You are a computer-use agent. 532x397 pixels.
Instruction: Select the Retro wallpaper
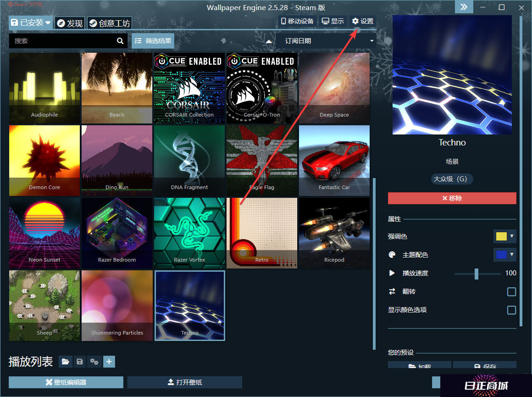(262, 233)
